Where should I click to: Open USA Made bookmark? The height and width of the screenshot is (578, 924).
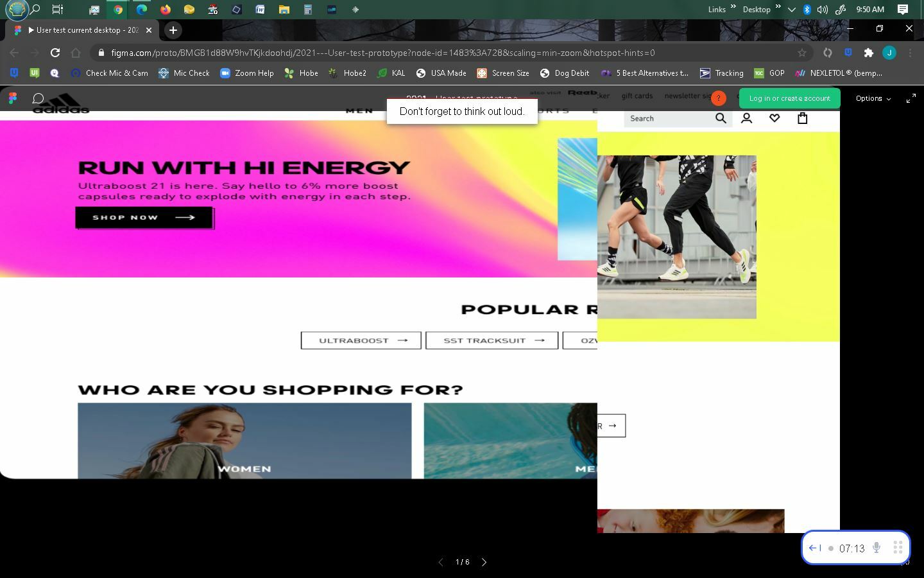pos(441,73)
